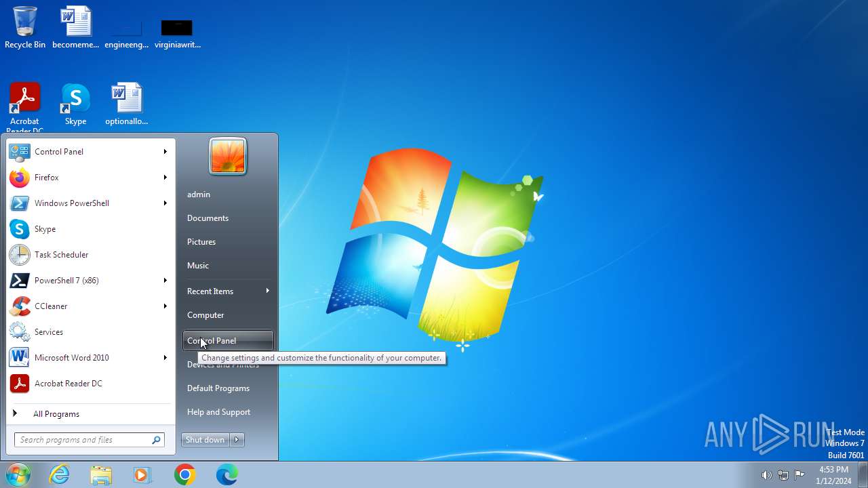868x488 pixels.
Task: Click the network tray icon
Action: [783, 475]
